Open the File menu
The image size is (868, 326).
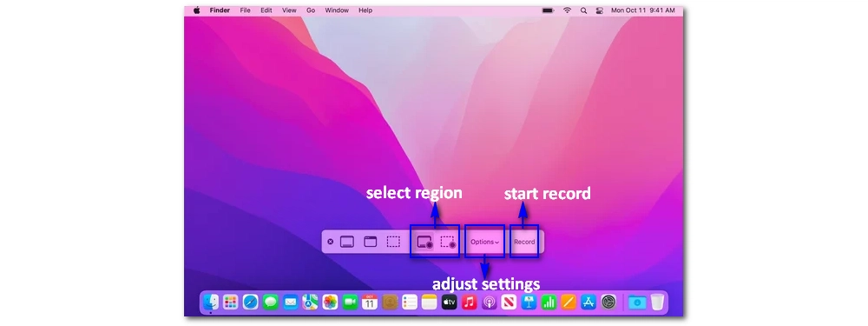[246, 10]
